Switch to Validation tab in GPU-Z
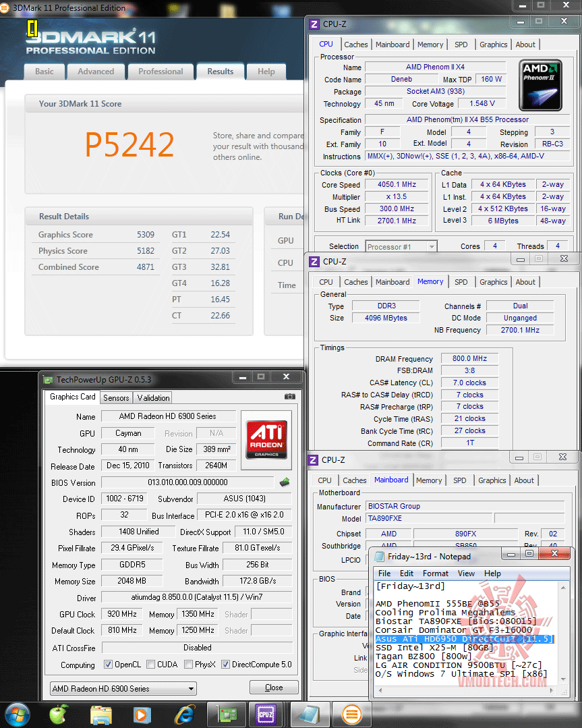 coord(153,398)
